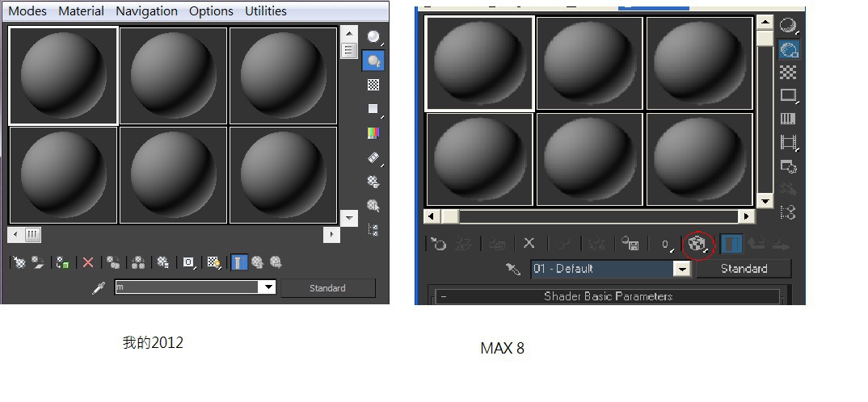Click horizontal scrollbar thumb under 2012 sample slots
Image resolution: width=868 pixels, height=402 pixels.
pyautogui.click(x=32, y=234)
